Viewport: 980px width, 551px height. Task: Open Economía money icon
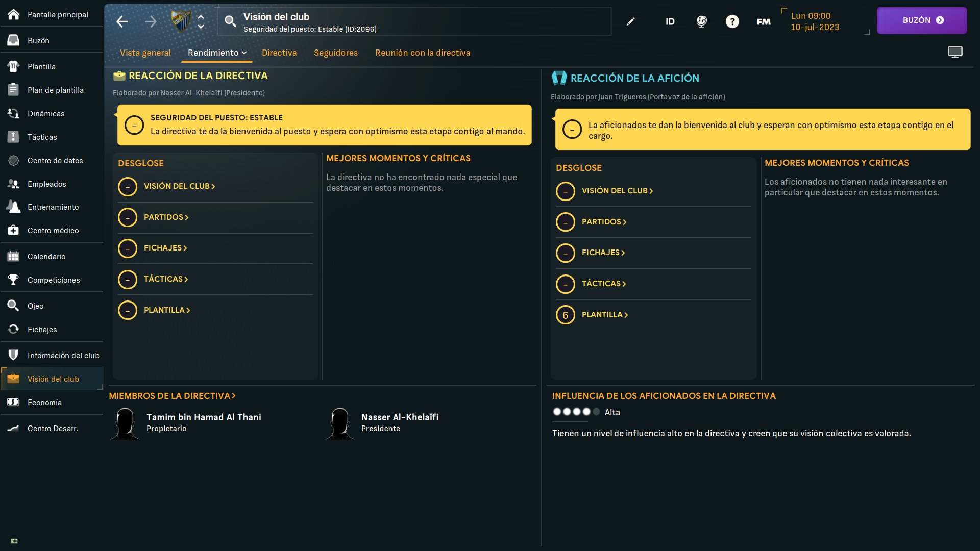pyautogui.click(x=14, y=402)
